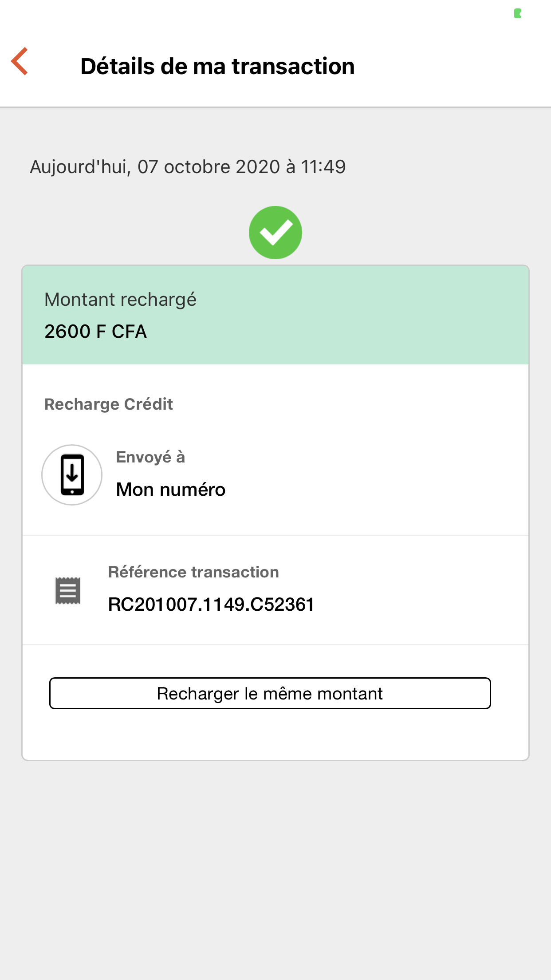Tap the Détails de ma transaction title
Image resolution: width=551 pixels, height=980 pixels.
coord(217,67)
